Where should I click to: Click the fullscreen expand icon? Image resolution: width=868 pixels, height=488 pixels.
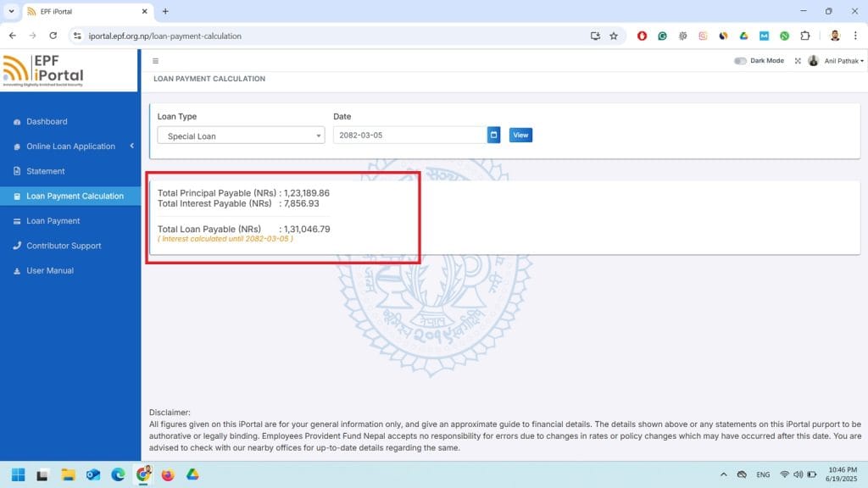pyautogui.click(x=798, y=61)
